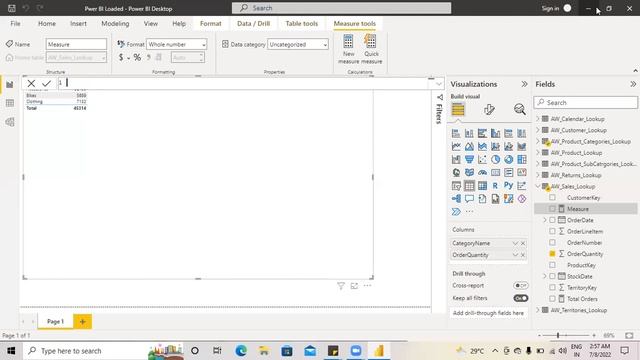Insert a Power Apps visual
Viewport: 640px width, 360px height.
tap(521, 199)
